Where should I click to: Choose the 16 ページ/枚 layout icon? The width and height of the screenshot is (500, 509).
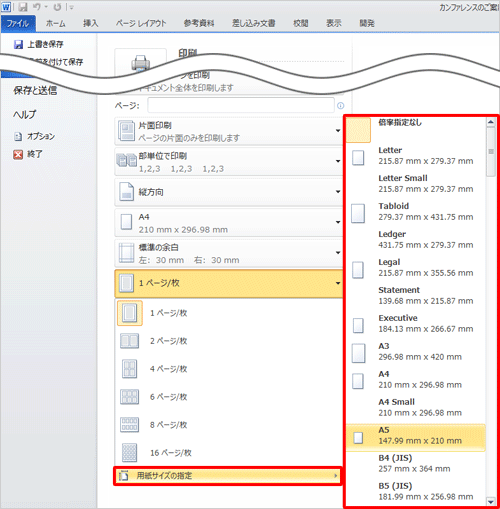(x=129, y=453)
